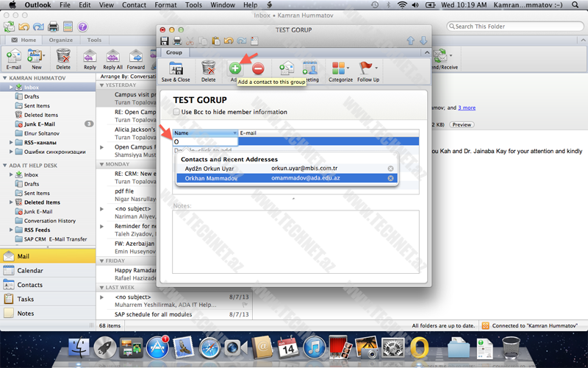
Task: Click the green Add contact button
Action: 235,68
